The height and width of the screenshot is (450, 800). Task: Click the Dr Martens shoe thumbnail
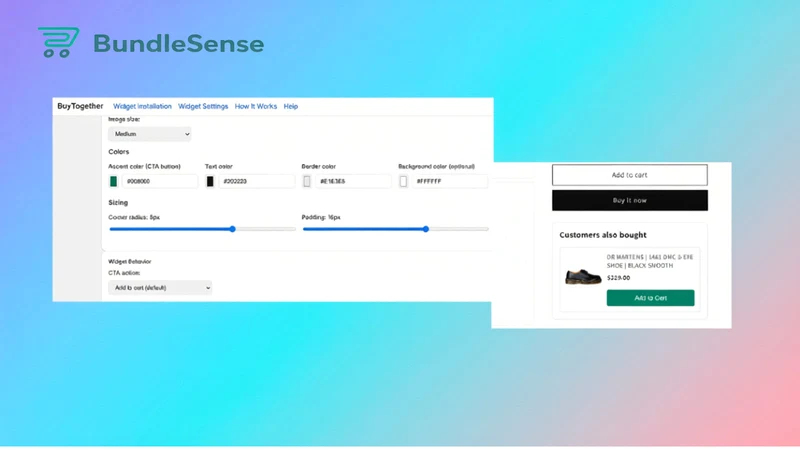pos(583,277)
